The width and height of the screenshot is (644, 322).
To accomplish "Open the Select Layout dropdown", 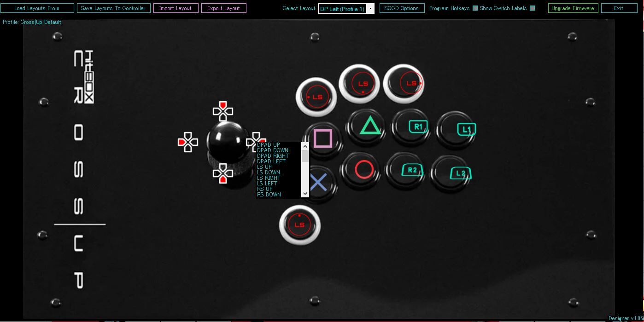I will 371,8.
